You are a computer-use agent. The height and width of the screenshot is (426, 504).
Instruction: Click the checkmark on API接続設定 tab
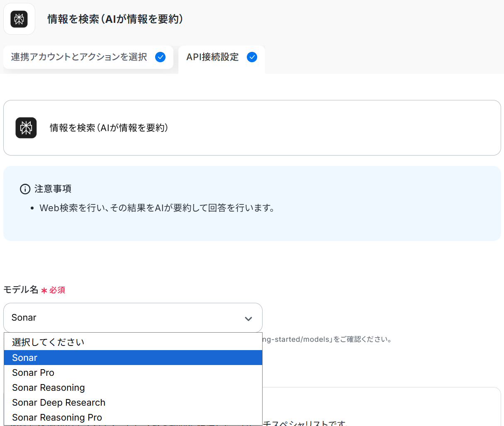[252, 57]
